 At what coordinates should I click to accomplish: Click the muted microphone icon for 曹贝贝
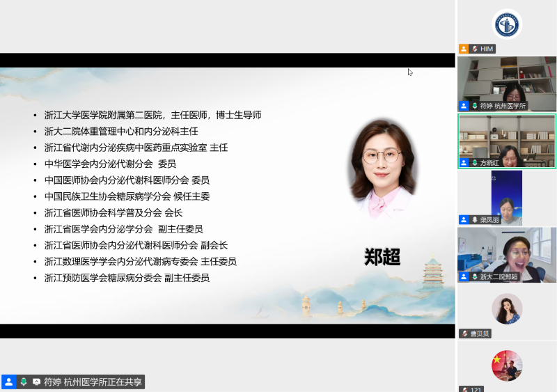[x=464, y=334]
